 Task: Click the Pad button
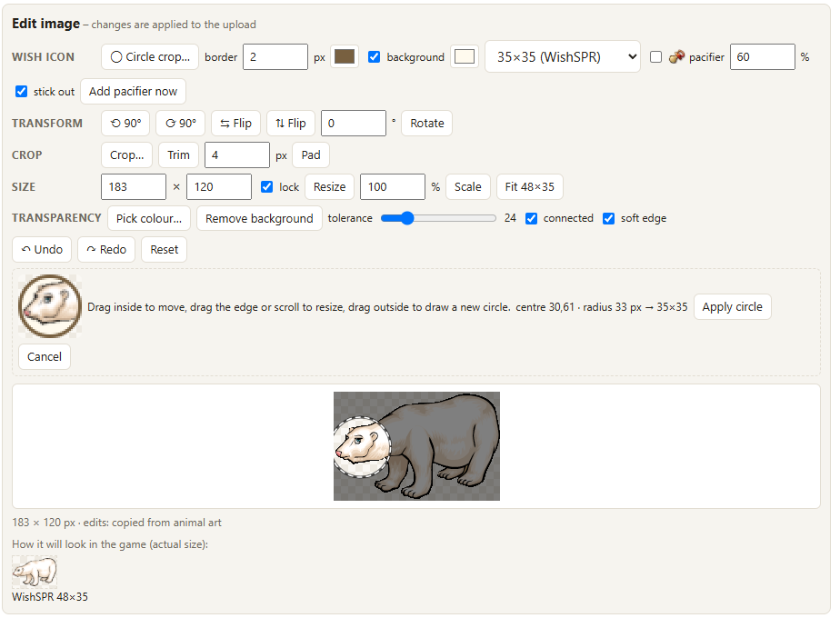(x=311, y=155)
